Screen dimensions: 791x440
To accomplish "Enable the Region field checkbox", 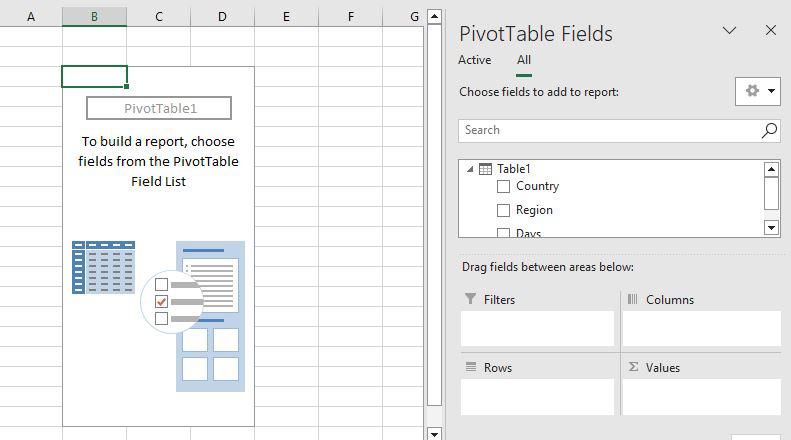I will coord(504,210).
